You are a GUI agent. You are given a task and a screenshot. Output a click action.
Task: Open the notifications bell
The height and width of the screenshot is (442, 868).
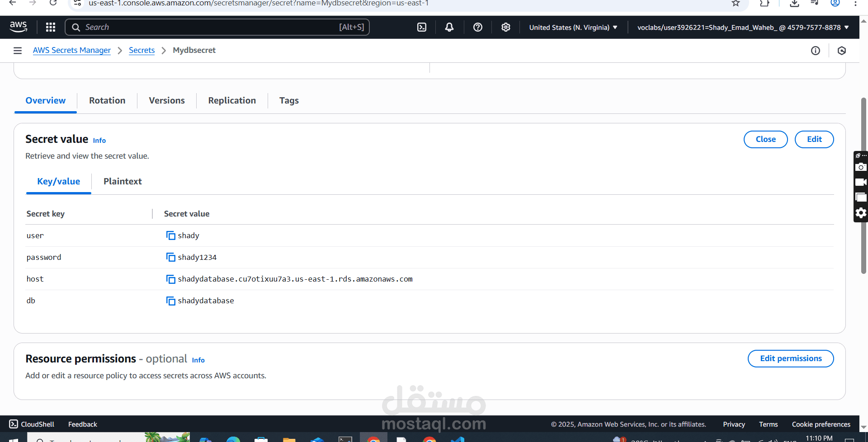point(449,27)
